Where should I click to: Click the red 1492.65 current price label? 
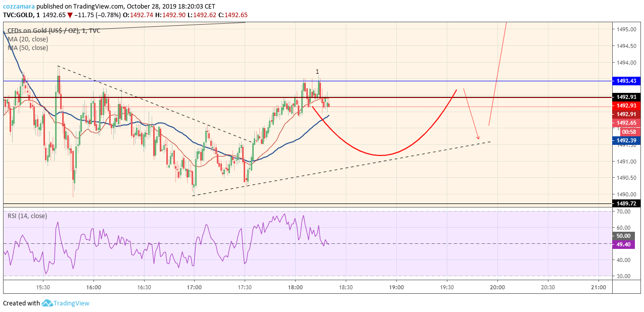[x=626, y=123]
